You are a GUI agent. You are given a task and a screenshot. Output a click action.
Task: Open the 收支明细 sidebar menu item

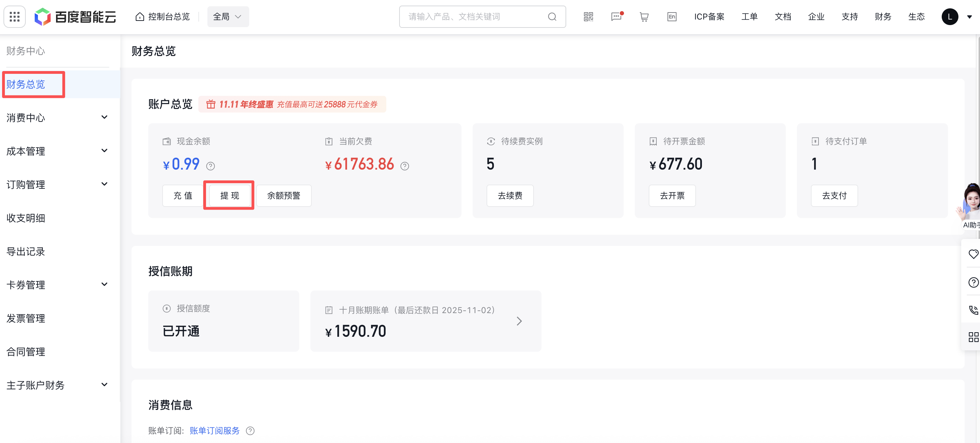click(x=26, y=218)
